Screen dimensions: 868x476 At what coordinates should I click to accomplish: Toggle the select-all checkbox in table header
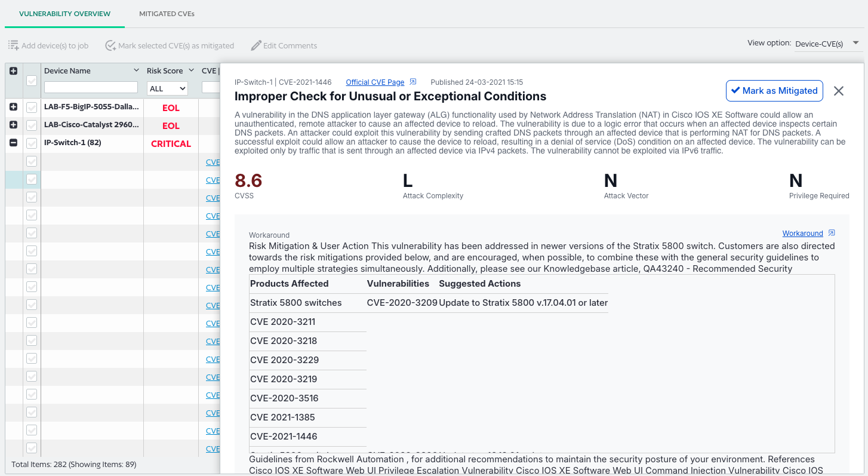pyautogui.click(x=32, y=81)
